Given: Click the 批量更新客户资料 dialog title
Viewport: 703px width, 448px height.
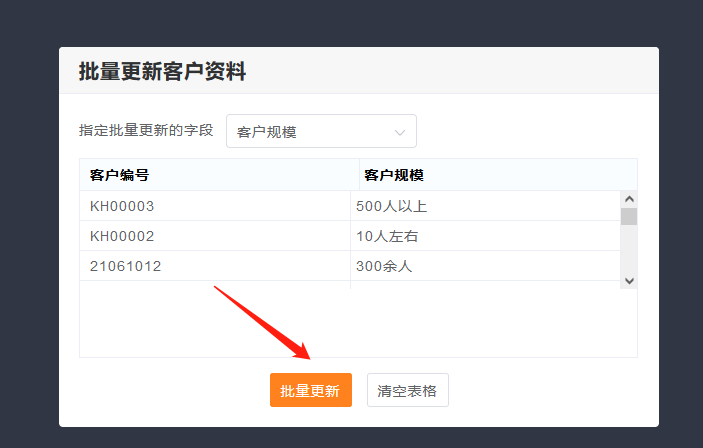Looking at the screenshot, I should (162, 71).
